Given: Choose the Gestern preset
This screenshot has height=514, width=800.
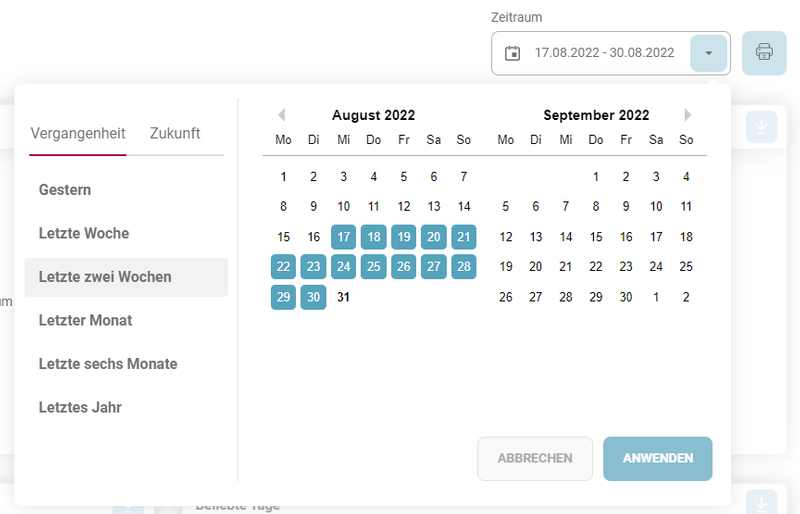Looking at the screenshot, I should tap(65, 189).
